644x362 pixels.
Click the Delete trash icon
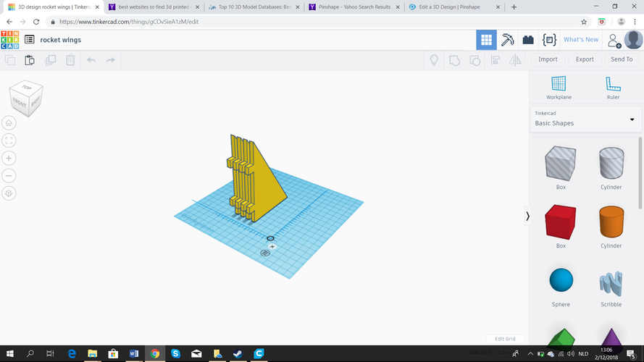[x=70, y=60]
